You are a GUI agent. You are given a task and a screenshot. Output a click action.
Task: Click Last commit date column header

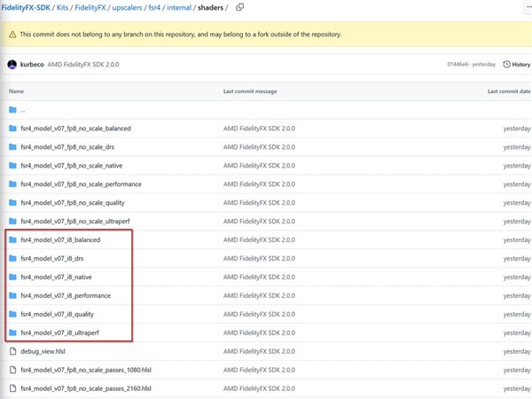[509, 91]
